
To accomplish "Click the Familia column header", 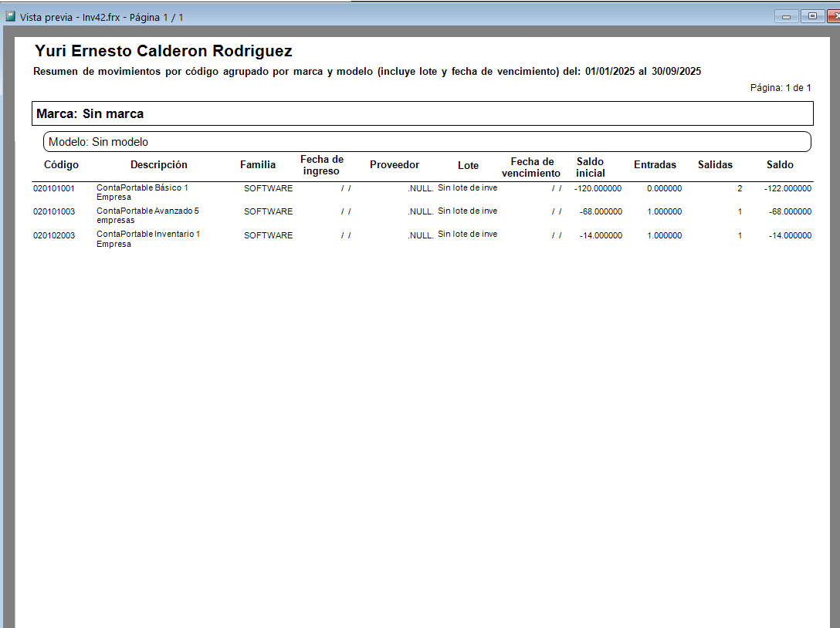I will pos(258,165).
